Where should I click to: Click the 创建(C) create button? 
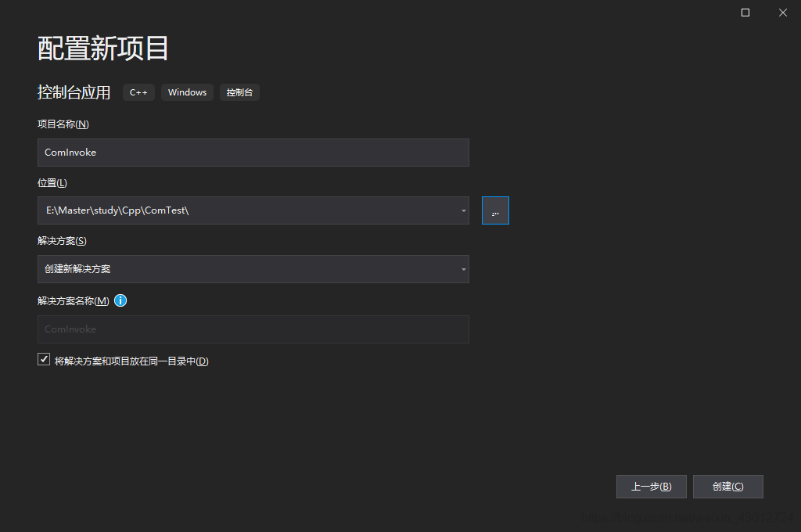pos(728,487)
